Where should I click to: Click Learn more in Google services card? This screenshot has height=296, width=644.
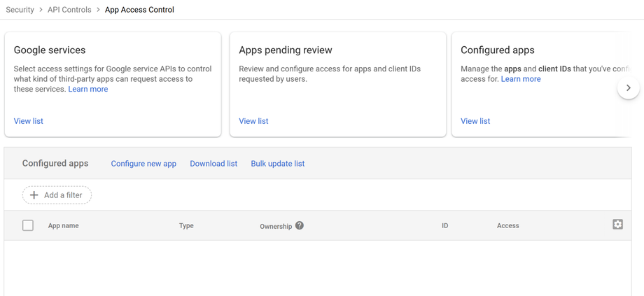pyautogui.click(x=88, y=90)
